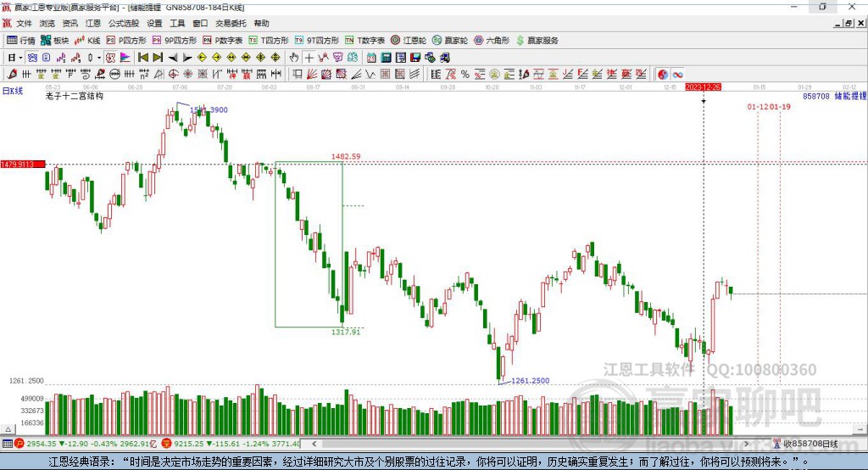Click the Shenzhen index 9215.25 status entry
Viewport: 868px width, 470px height.
(231, 444)
